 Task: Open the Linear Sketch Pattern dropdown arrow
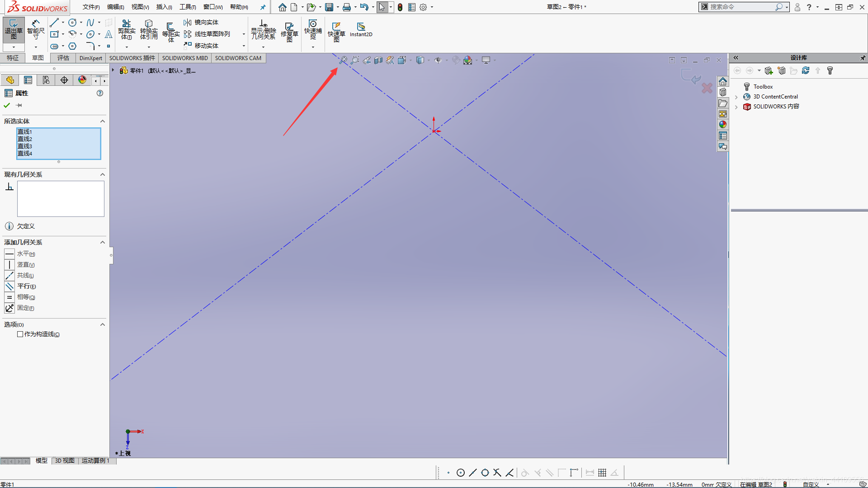coord(244,34)
